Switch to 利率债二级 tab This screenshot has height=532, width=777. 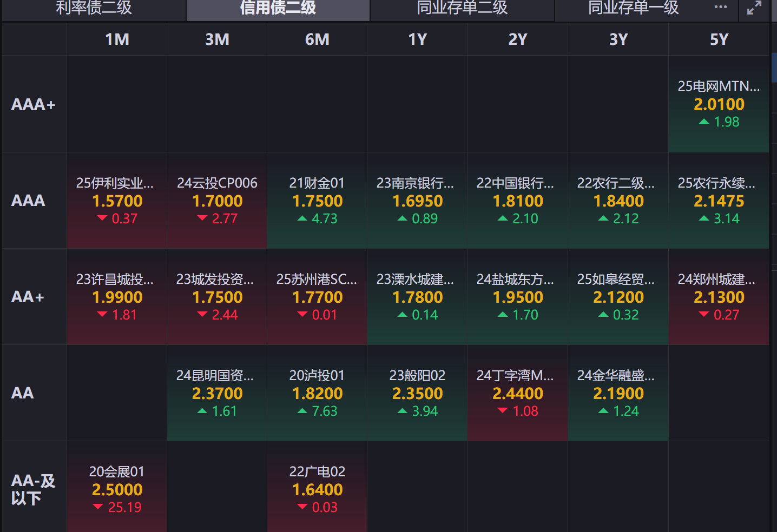pos(94,8)
